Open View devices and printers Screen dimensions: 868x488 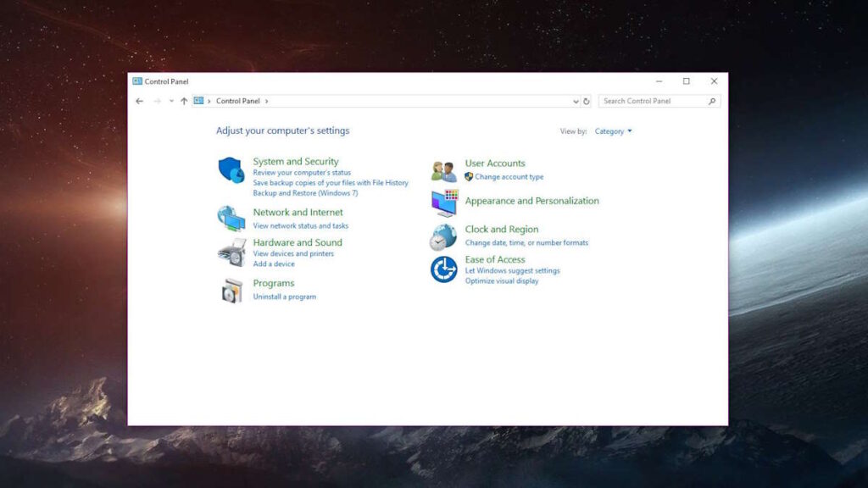(x=293, y=253)
